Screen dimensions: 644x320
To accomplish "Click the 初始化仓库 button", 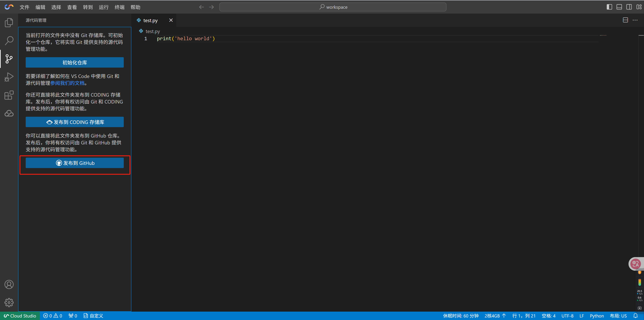I will click(x=74, y=63).
